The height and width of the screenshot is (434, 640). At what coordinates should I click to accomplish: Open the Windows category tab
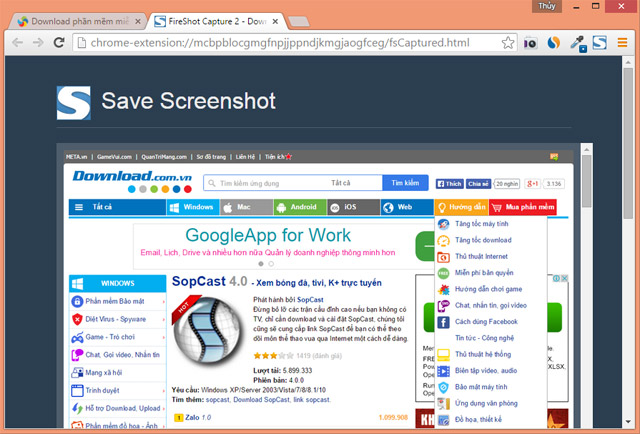(x=193, y=207)
